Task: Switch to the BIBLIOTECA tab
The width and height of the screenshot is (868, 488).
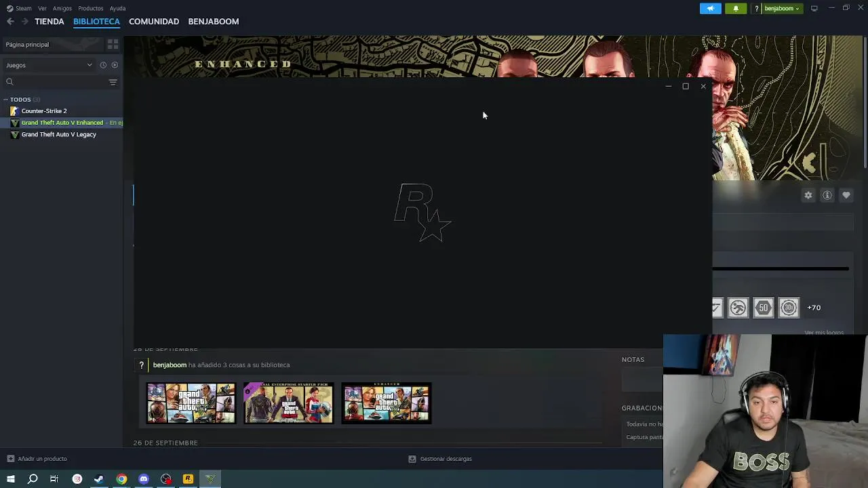Action: click(96, 22)
